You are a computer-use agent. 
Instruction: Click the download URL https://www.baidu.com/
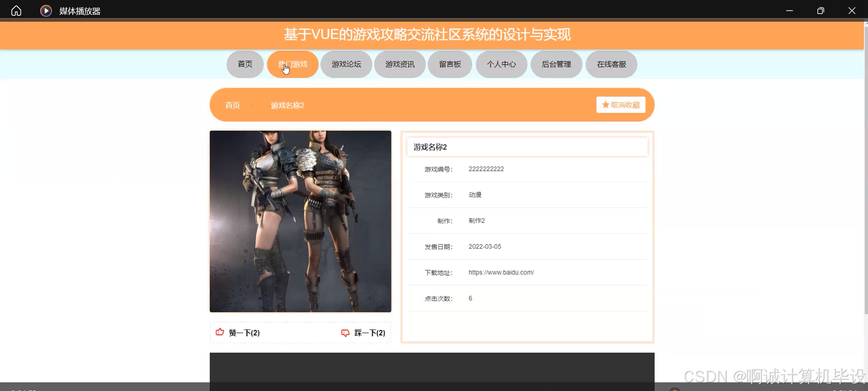click(501, 273)
